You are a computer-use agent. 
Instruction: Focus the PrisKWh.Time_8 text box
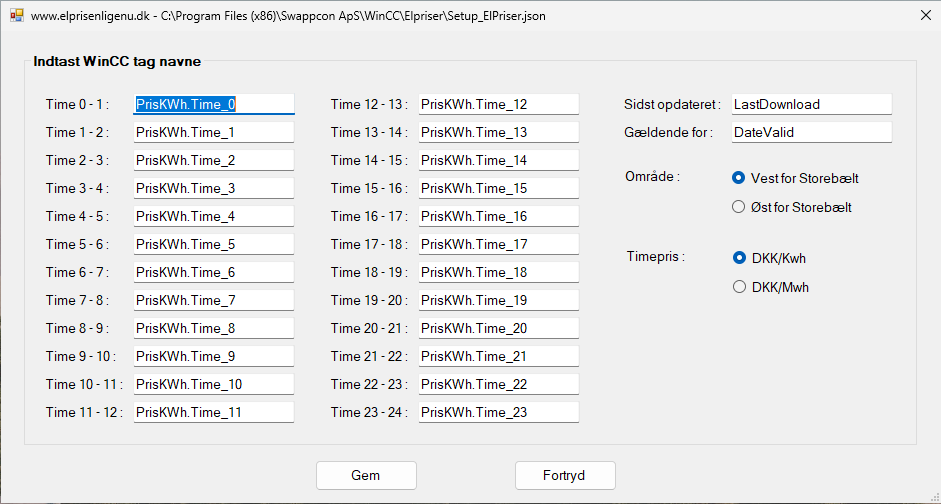click(x=213, y=328)
